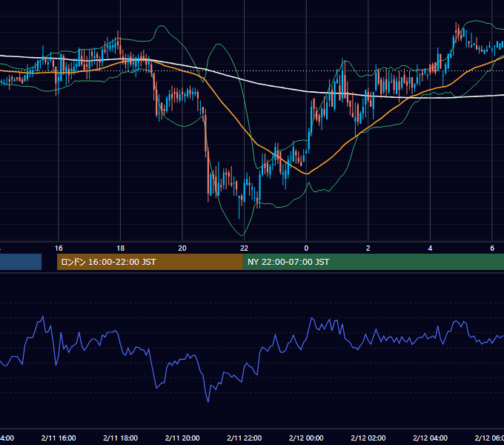Click the 22 hour label on chart axis
Viewport: 504px width, 445px height.
point(245,248)
